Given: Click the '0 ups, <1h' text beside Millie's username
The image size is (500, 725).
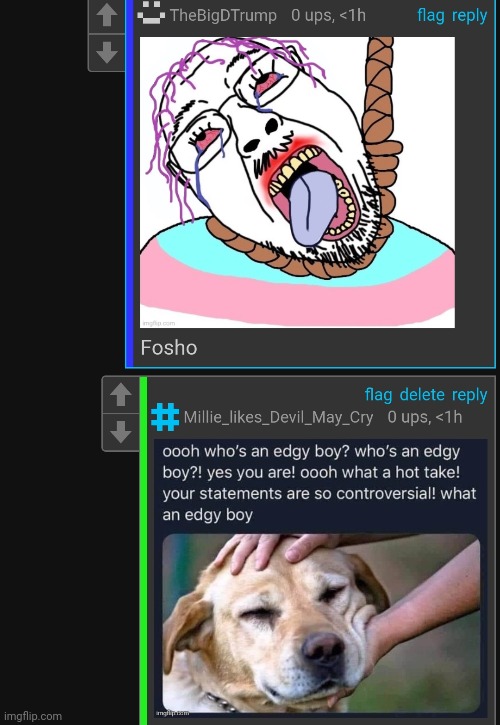Looking at the screenshot, I should pyautogui.click(x=425, y=418).
